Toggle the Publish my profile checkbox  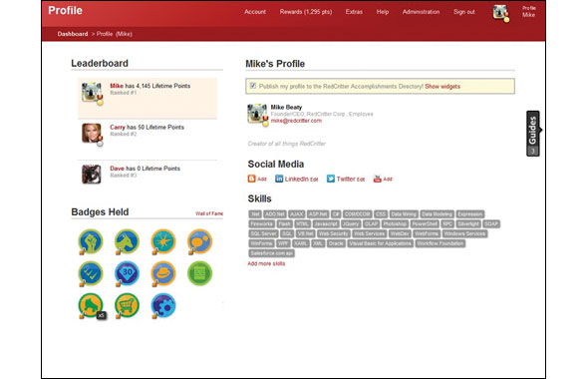253,86
